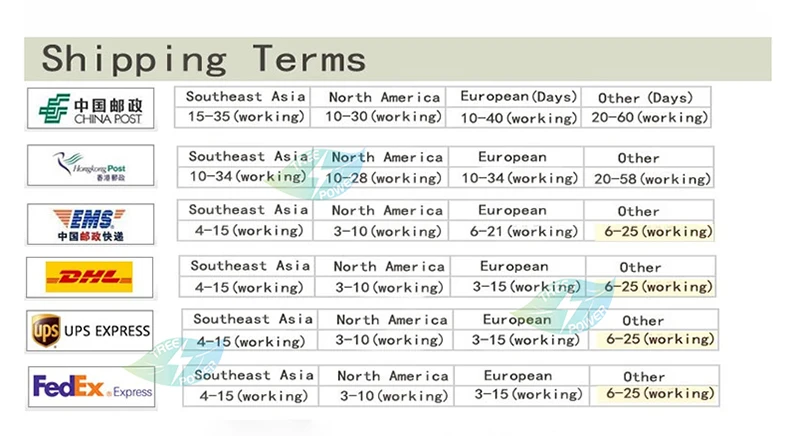Click EMS highlighted Other 6-25 cell
800x436 pixels.
[x=655, y=232]
